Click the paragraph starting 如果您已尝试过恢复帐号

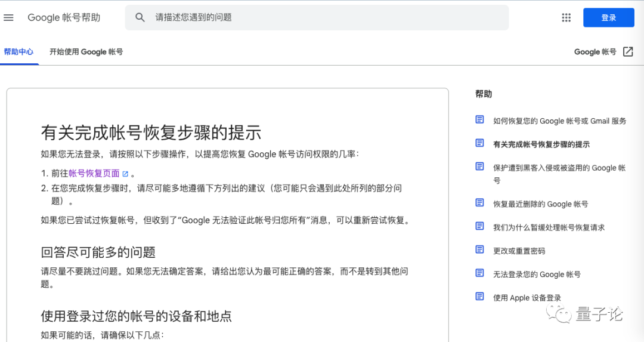pos(226,220)
